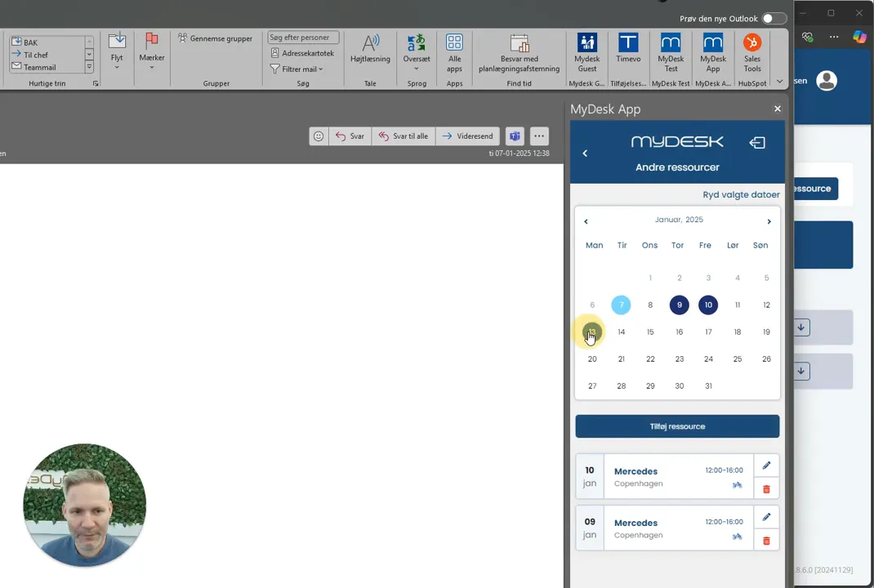Viewport: 874px width, 588px height.
Task: Start Højtlæsning read aloud
Action: [x=370, y=48]
